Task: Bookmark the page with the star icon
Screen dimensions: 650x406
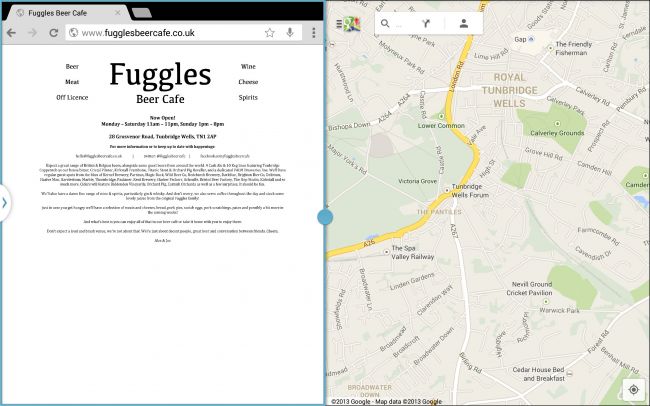Action: (270, 33)
